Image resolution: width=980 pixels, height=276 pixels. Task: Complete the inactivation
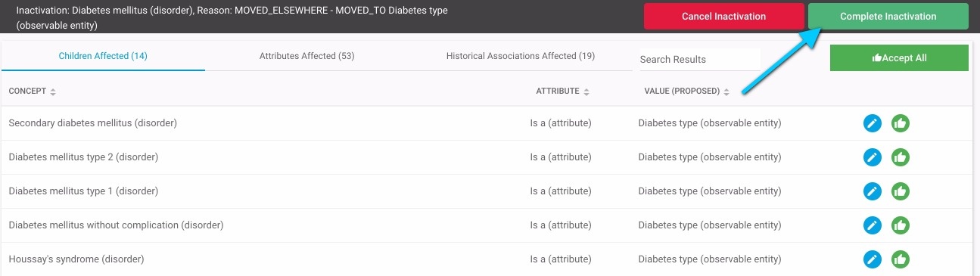tap(888, 16)
